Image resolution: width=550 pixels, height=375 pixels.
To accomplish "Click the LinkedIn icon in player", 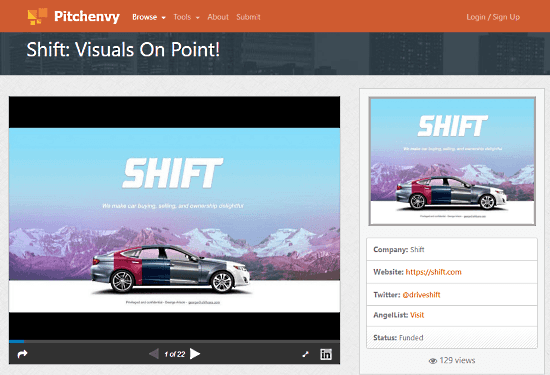I will click(326, 354).
